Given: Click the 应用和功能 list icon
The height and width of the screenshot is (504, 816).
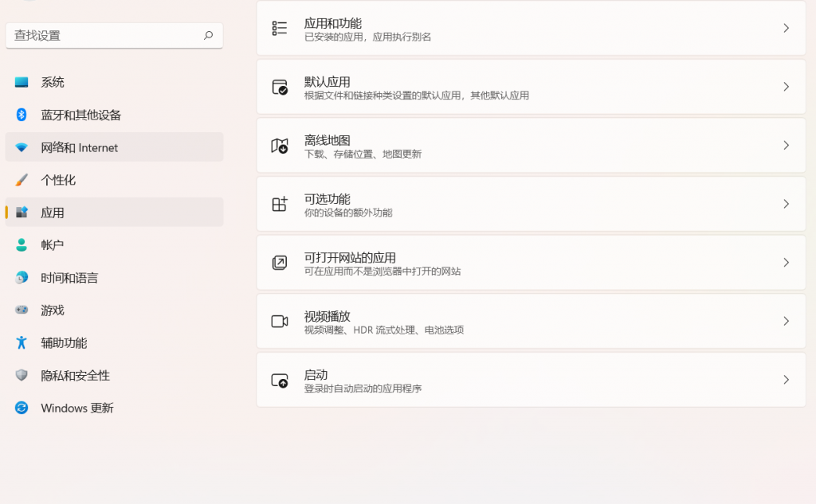Looking at the screenshot, I should (280, 29).
